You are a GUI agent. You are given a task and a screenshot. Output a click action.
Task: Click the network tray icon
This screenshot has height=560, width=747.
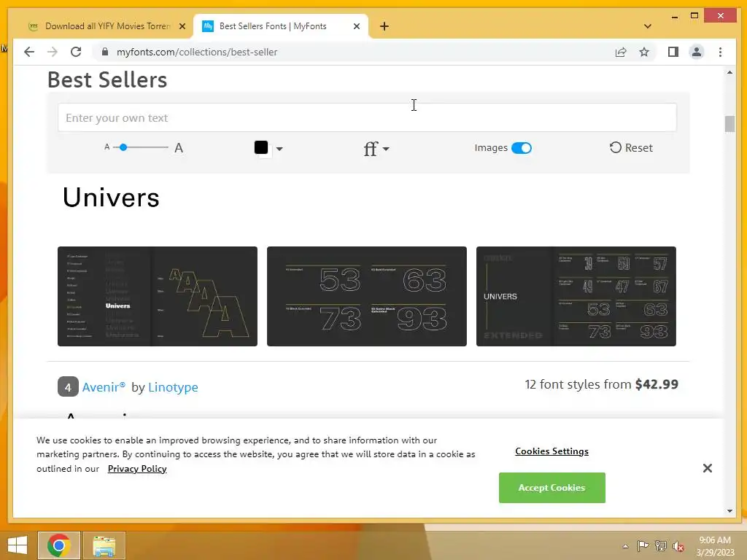click(x=661, y=546)
